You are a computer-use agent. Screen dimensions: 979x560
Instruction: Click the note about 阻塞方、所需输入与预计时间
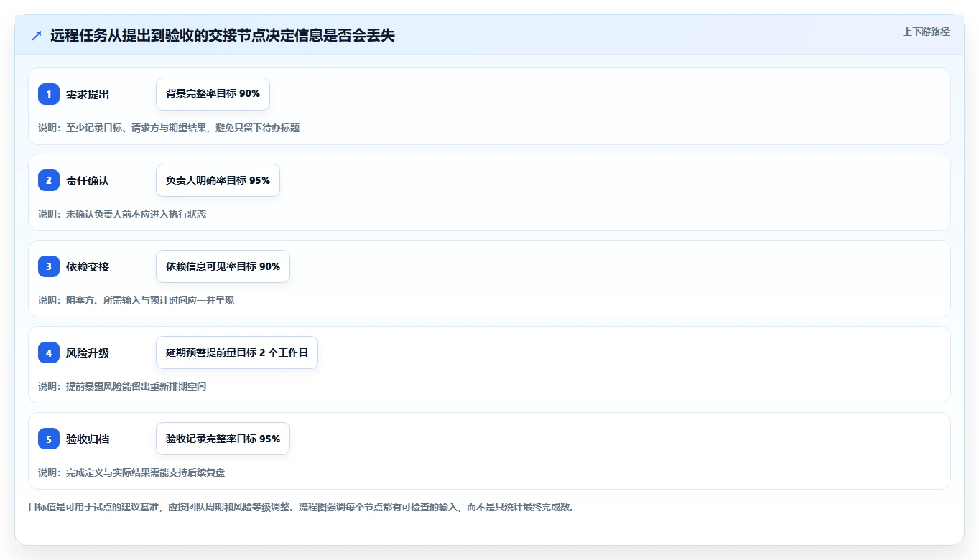click(136, 300)
